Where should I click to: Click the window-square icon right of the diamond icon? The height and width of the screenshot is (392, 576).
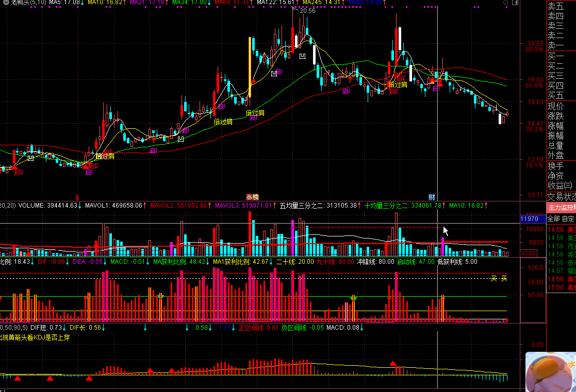pos(515,3)
